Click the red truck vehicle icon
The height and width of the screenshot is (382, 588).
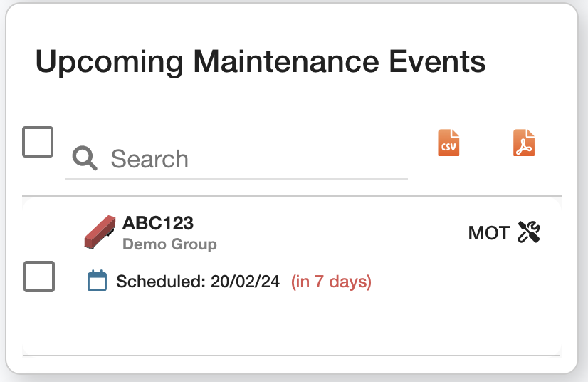pos(100,233)
